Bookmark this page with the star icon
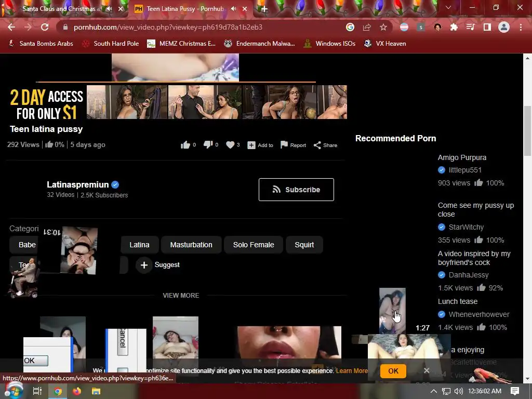Screen dimensions: 532x399 click(x=383, y=27)
